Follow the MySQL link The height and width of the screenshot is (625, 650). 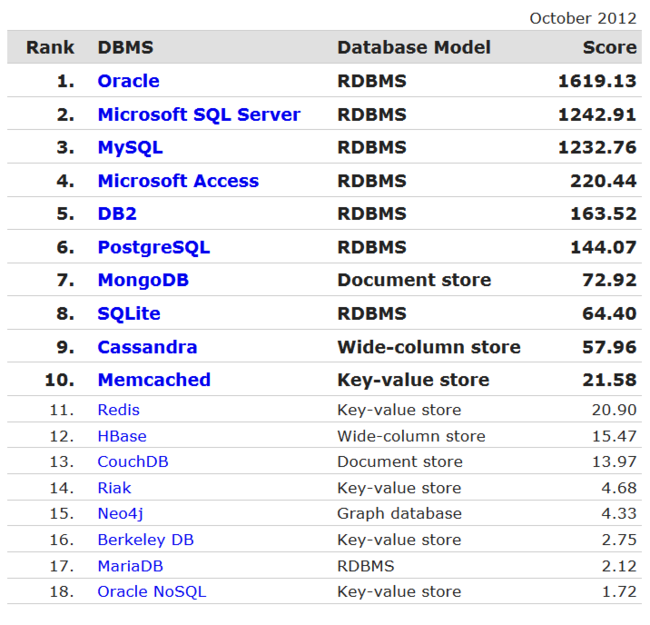(x=130, y=148)
